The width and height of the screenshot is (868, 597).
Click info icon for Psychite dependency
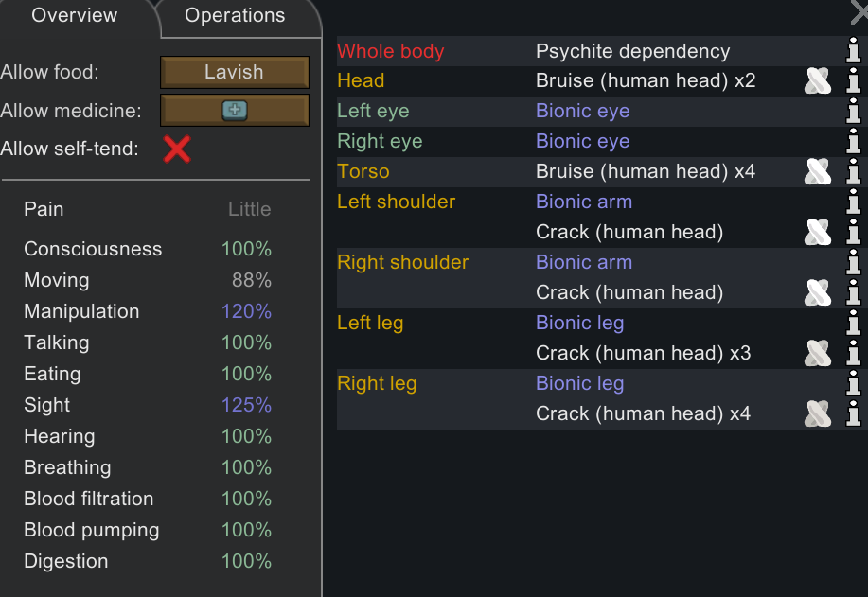(853, 51)
